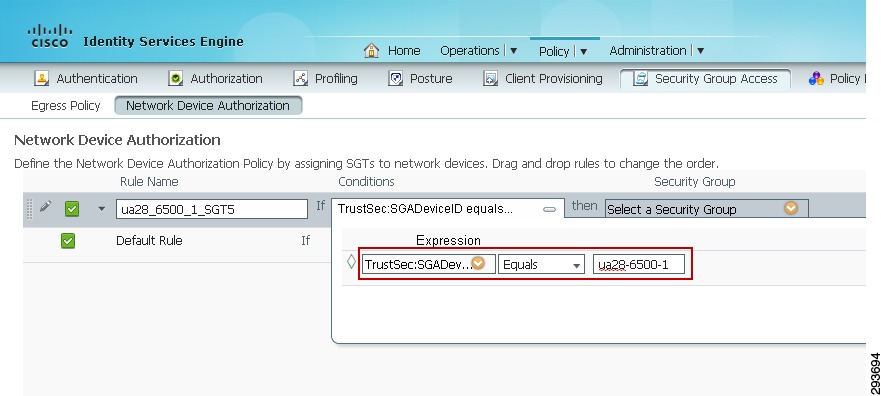Click the Posture shield icon

396,79
